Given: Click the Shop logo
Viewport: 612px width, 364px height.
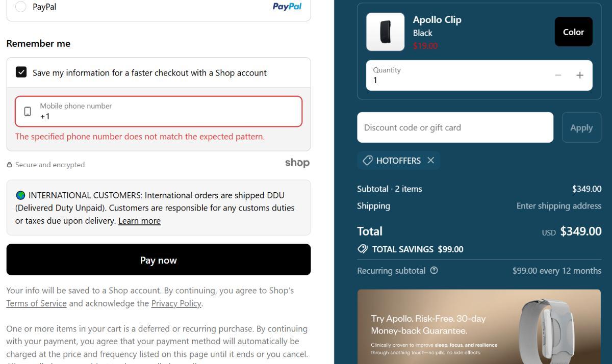Looking at the screenshot, I should 297,163.
